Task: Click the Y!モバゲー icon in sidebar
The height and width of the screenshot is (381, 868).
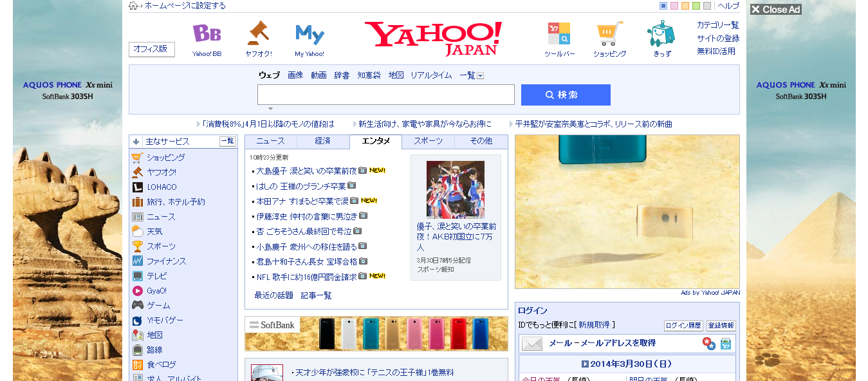Action: [137, 321]
